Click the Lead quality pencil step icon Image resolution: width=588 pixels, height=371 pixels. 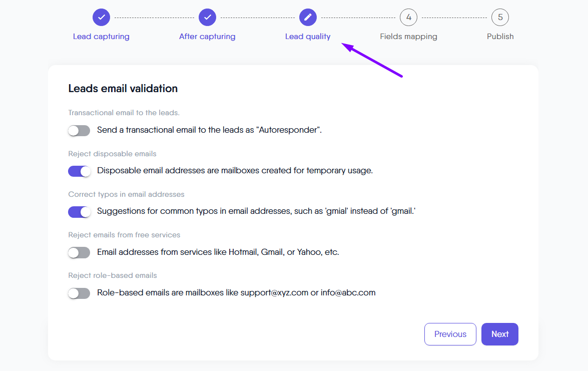point(308,18)
